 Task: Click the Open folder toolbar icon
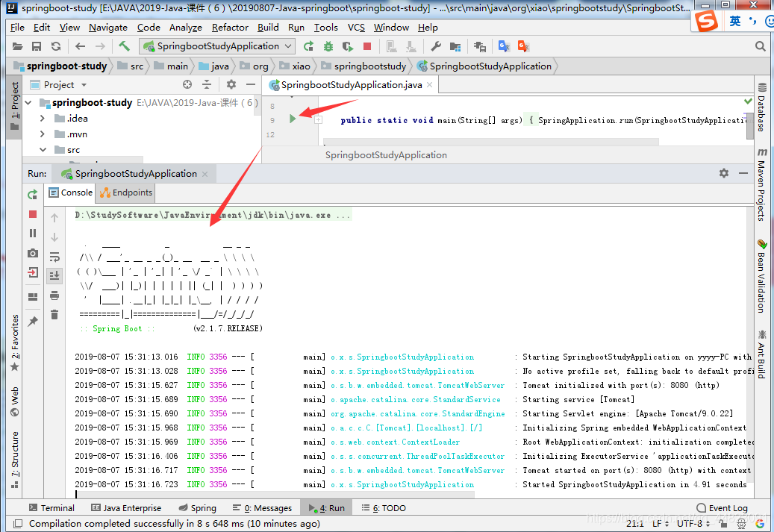point(17,46)
